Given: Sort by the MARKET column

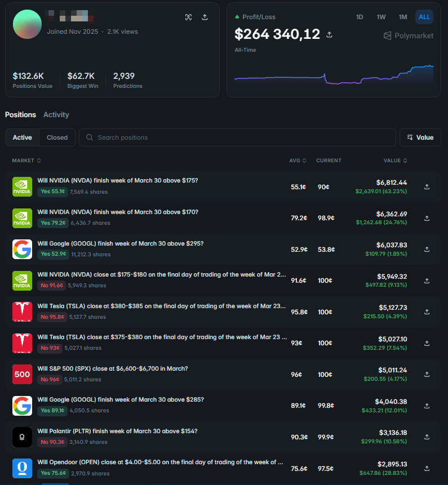Looking at the screenshot, I should [26, 161].
